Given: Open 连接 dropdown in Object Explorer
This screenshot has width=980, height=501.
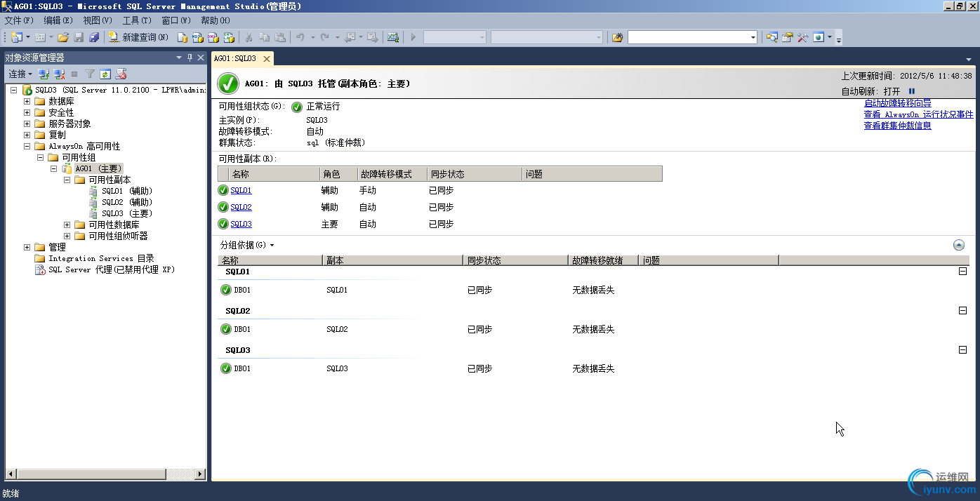Looking at the screenshot, I should (x=20, y=74).
